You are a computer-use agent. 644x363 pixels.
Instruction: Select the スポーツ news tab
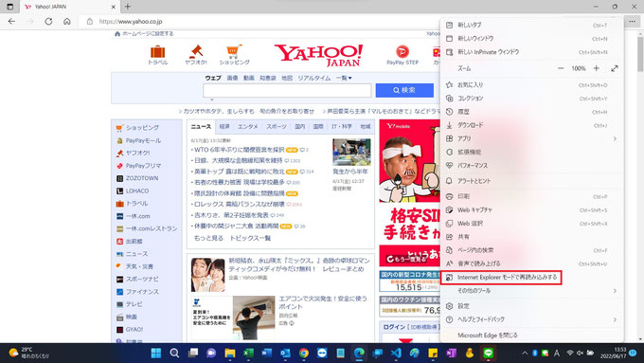pyautogui.click(x=276, y=127)
